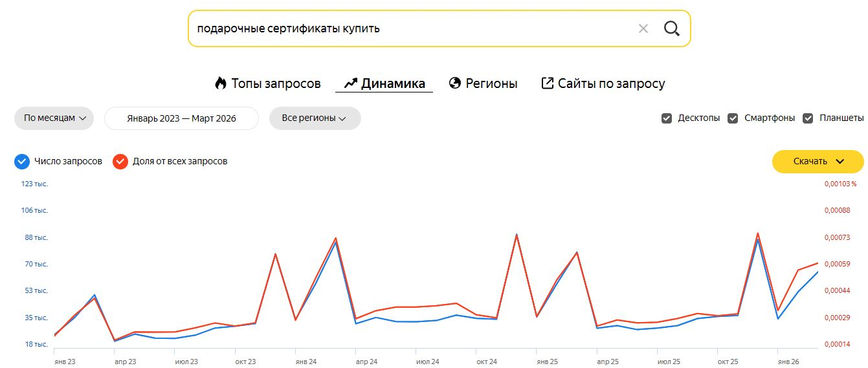Select the Динамика tab
This screenshot has width=868, height=368.
(x=384, y=83)
